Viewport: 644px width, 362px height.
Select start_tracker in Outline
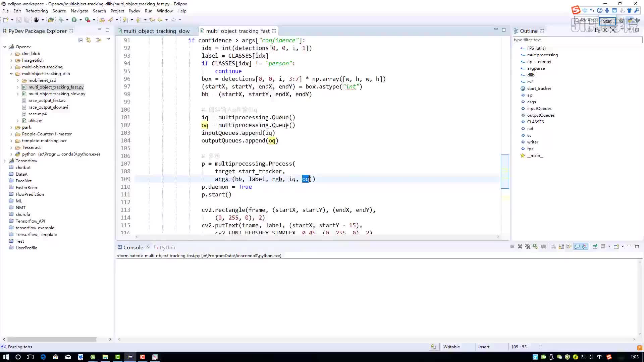pos(539,88)
